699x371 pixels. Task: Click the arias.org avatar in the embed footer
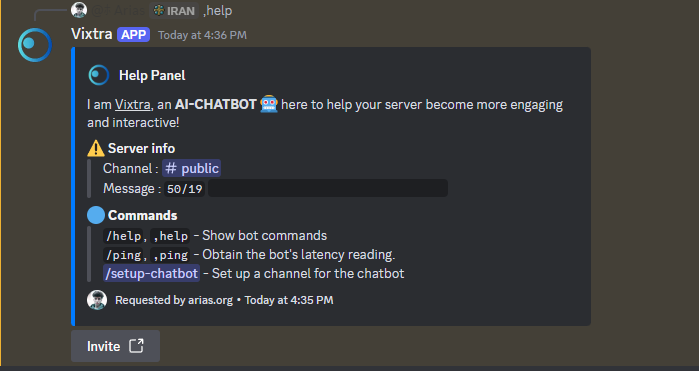[97, 300]
